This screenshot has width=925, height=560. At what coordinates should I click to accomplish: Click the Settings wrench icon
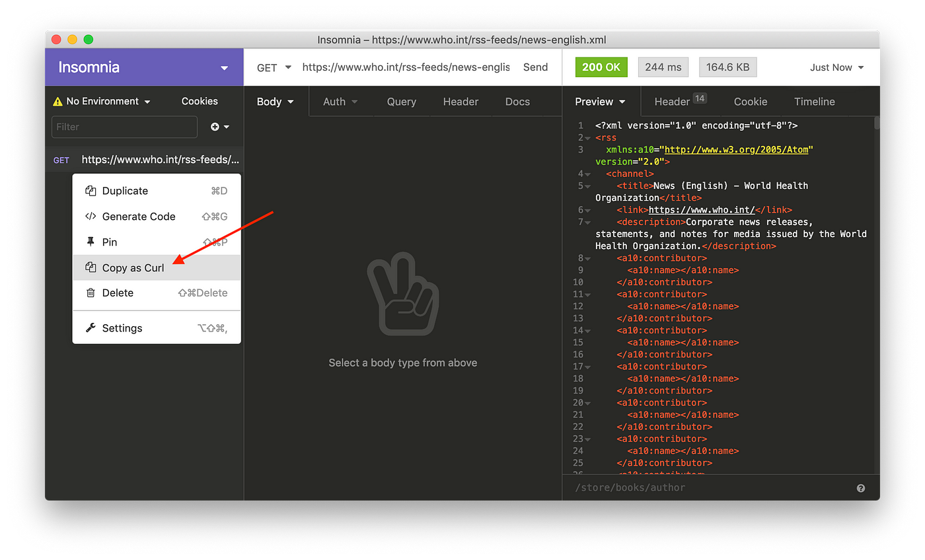click(91, 328)
